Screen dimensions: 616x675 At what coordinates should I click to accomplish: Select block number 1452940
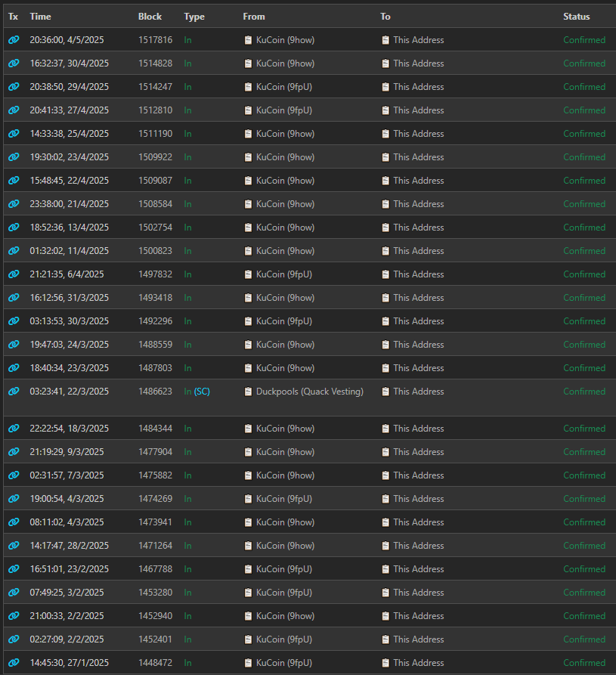pos(155,615)
